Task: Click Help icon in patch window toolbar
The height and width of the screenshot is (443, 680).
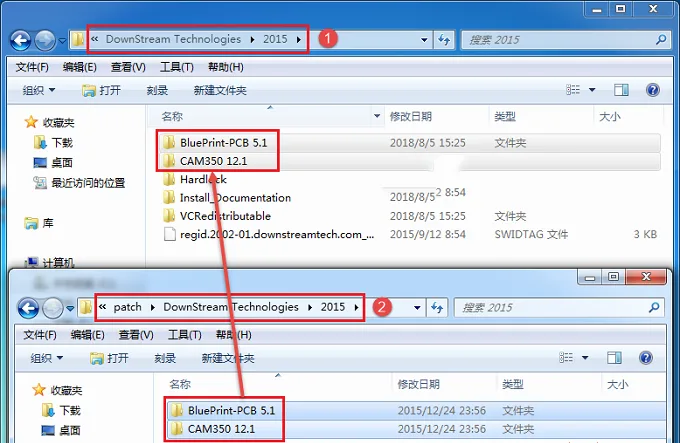Action: click(646, 358)
